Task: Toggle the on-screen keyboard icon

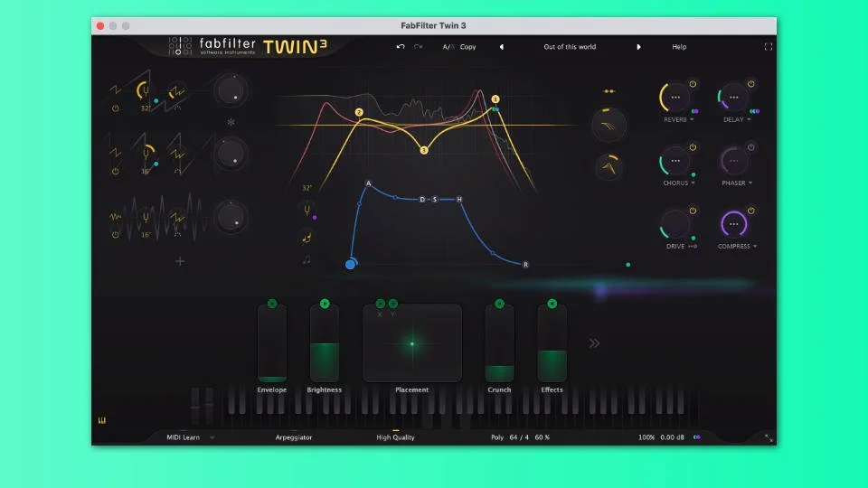Action: (102, 420)
